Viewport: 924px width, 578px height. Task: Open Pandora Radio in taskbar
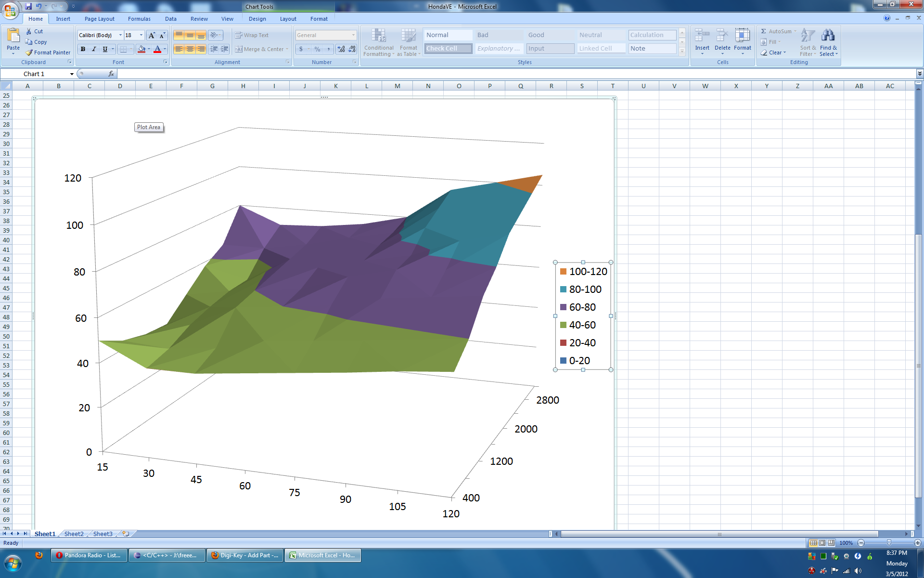(89, 555)
